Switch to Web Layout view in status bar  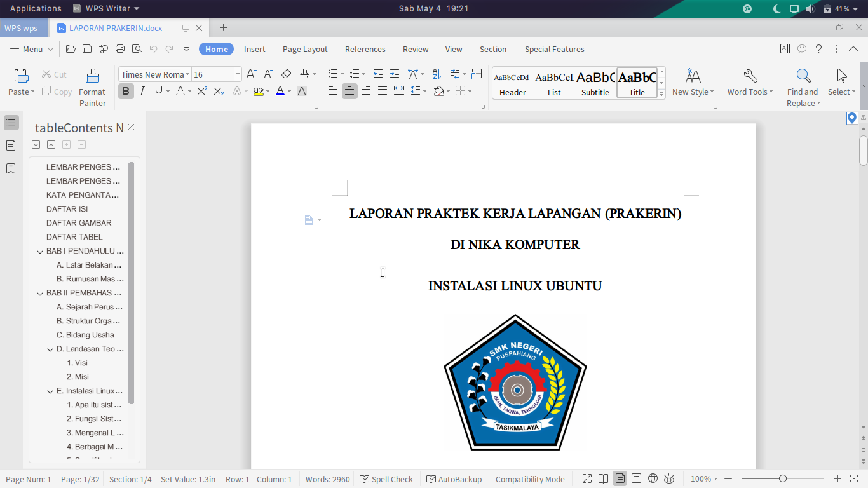[x=653, y=479]
